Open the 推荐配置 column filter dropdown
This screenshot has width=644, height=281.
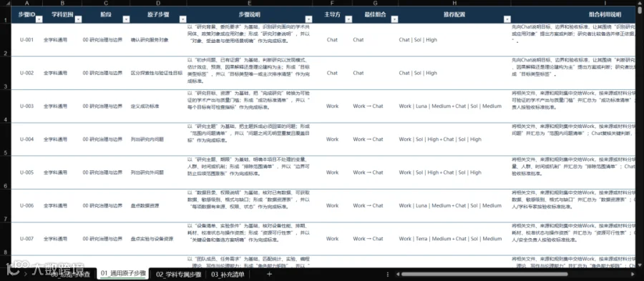[x=507, y=19]
